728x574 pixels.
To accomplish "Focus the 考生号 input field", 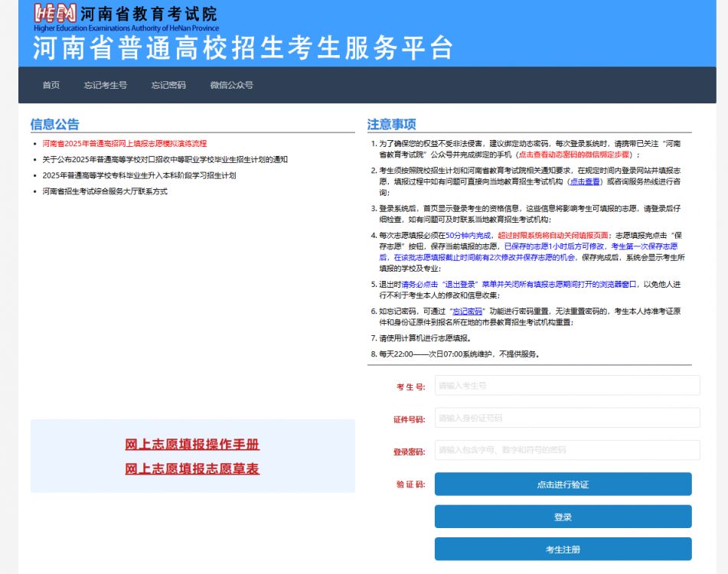I will [567, 386].
